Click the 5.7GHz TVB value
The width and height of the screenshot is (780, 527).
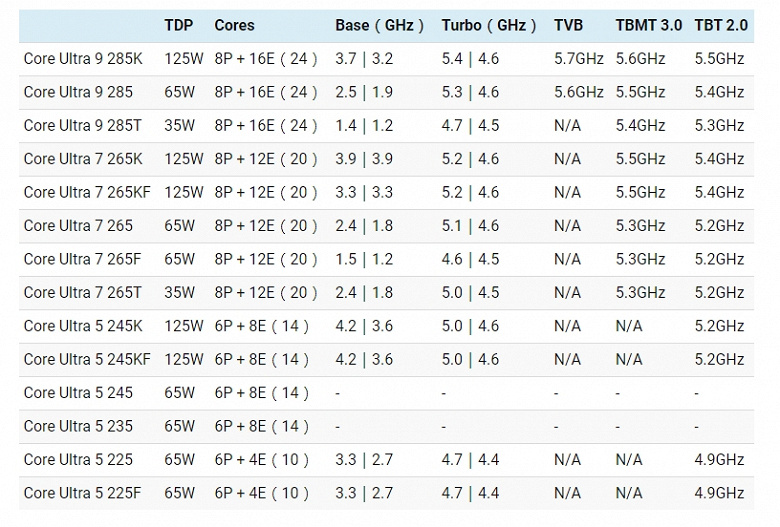[x=579, y=59]
